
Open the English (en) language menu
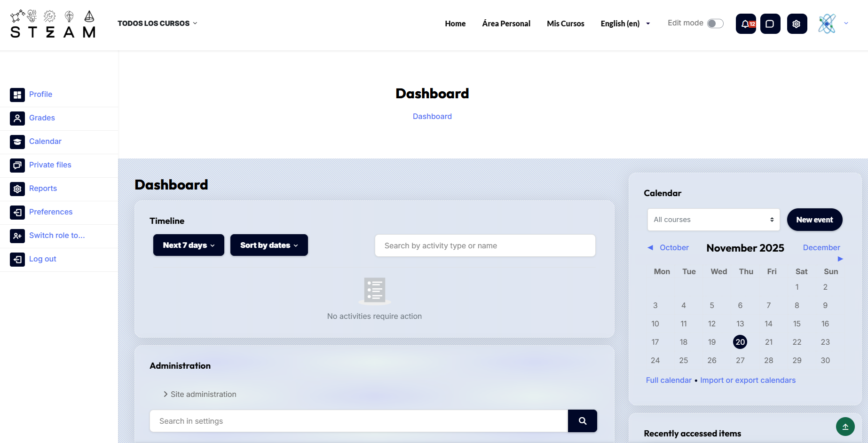pyautogui.click(x=625, y=24)
